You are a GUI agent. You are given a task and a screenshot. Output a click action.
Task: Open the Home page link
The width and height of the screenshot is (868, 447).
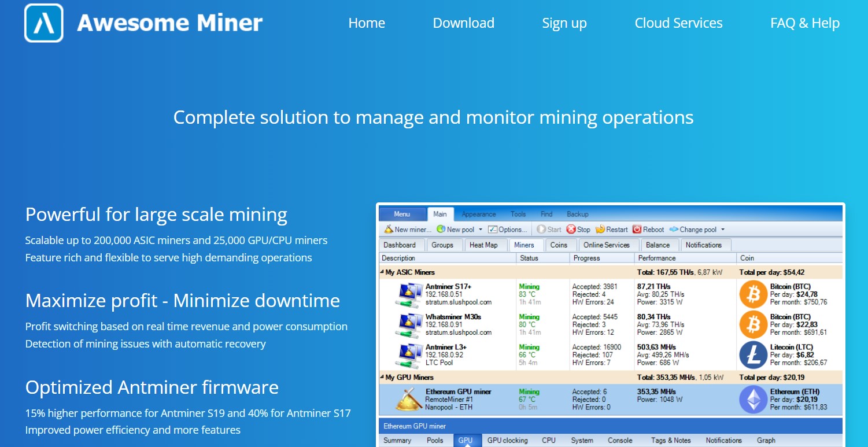point(367,23)
